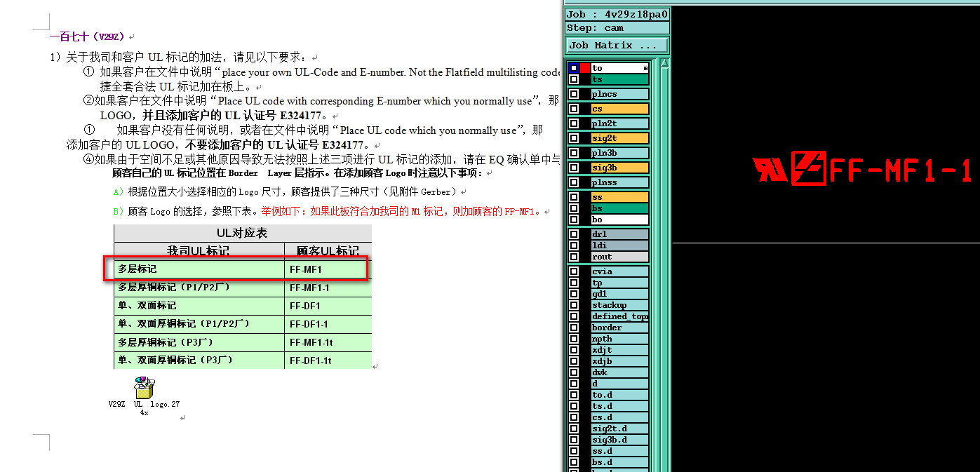Viewport: 980px width, 472px height.
Task: Select the 'tp' layer row
Action: point(620,283)
